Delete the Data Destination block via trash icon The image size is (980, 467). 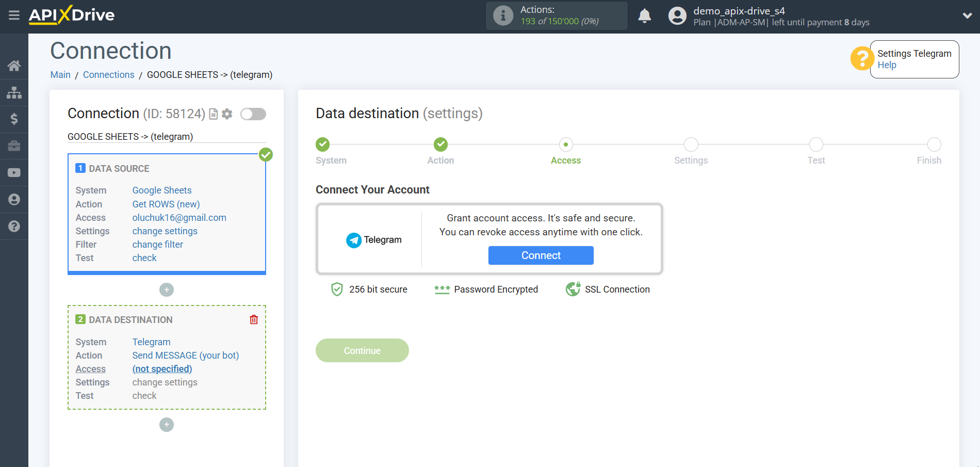[253, 319]
